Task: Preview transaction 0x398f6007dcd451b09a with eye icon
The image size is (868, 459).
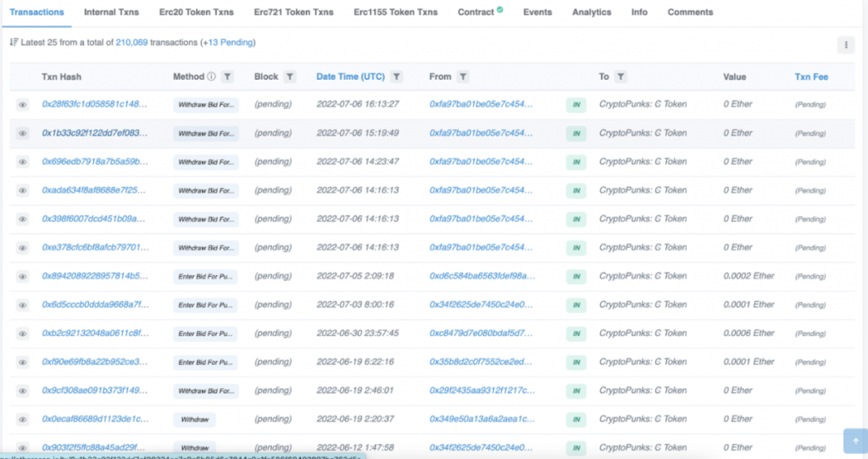Action: pyautogui.click(x=23, y=219)
